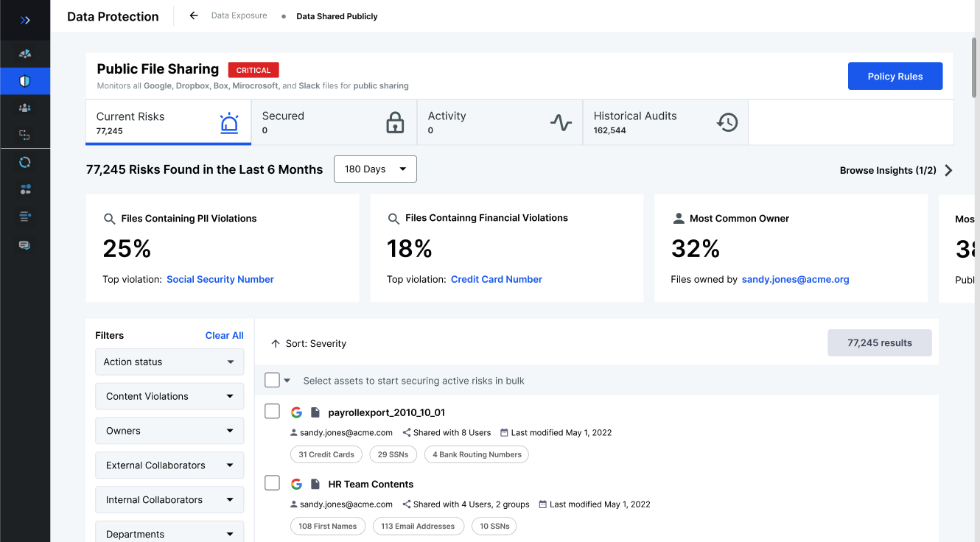This screenshot has height=542, width=980.
Task: Check the select-all assets checkbox
Action: [x=272, y=380]
